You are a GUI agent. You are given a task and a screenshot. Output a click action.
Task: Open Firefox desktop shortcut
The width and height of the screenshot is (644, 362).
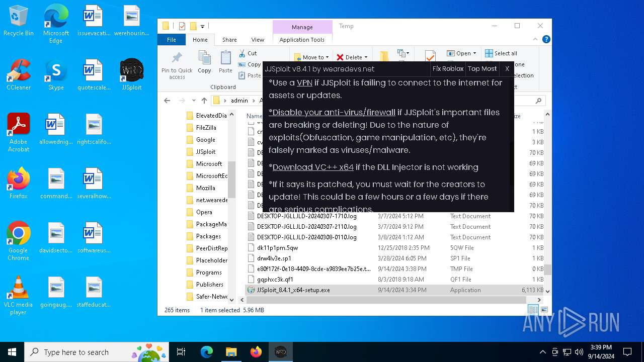pyautogui.click(x=19, y=184)
